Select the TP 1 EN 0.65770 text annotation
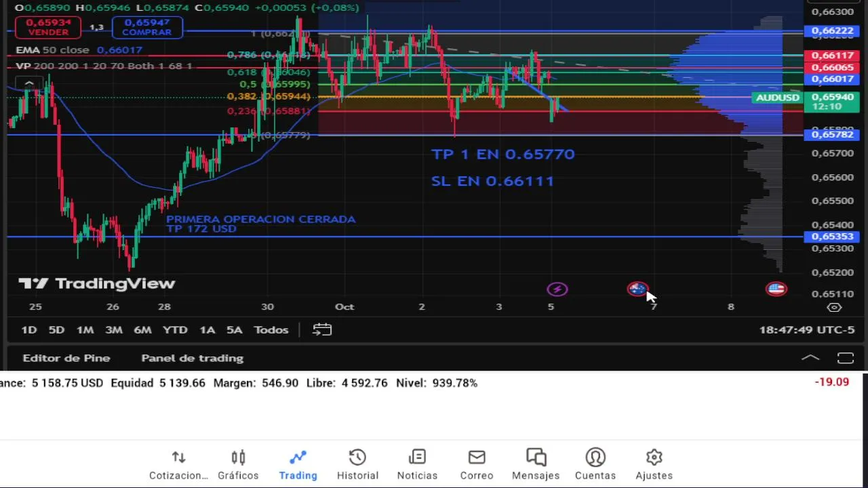Screen dimensions: 868x488 (503, 155)
